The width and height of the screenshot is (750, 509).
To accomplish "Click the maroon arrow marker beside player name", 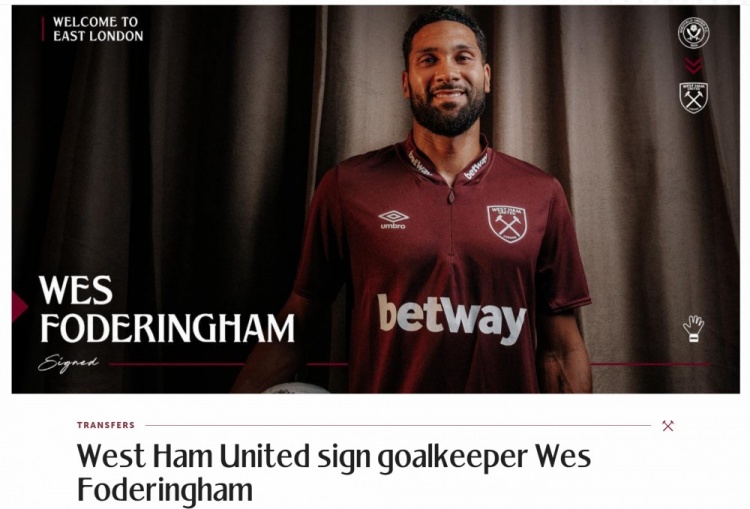I will click(x=20, y=306).
